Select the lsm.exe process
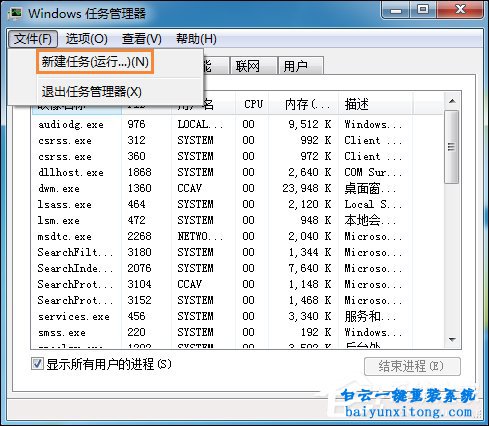489x426 pixels. (x=238, y=220)
